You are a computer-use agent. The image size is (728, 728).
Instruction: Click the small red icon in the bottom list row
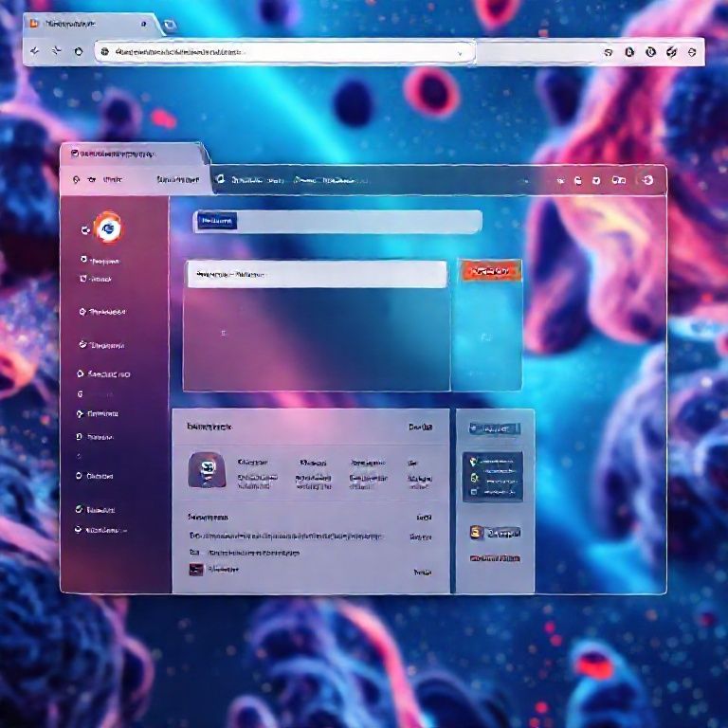coord(194,570)
